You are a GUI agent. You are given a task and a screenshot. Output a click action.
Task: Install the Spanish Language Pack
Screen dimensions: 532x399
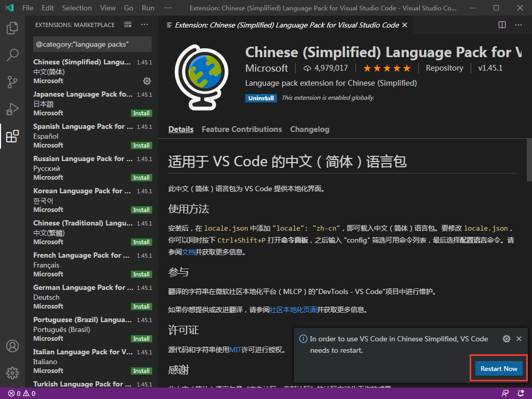coord(141,145)
